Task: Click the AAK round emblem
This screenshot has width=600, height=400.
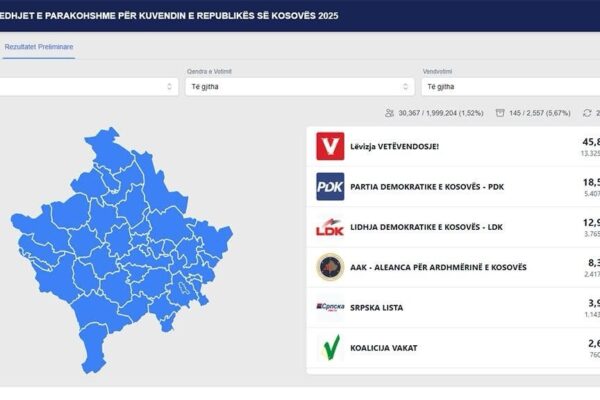Action: (330, 267)
